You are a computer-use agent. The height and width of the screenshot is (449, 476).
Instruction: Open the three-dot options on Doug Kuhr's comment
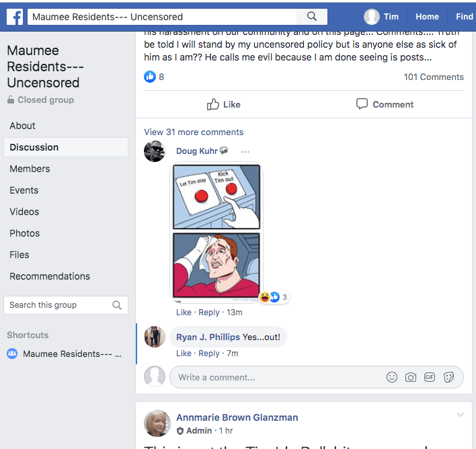(245, 151)
